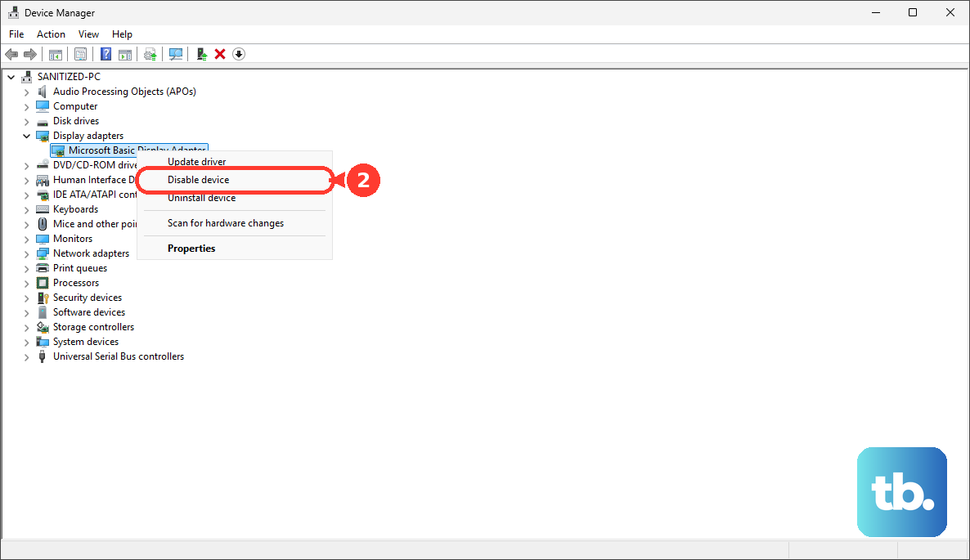
Task: Expand the Software devices node
Action: point(26,312)
